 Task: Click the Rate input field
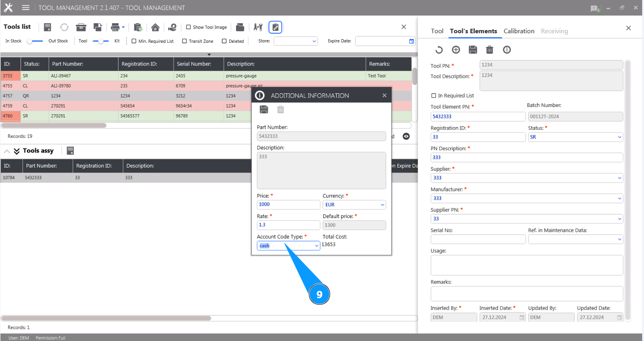pos(289,225)
